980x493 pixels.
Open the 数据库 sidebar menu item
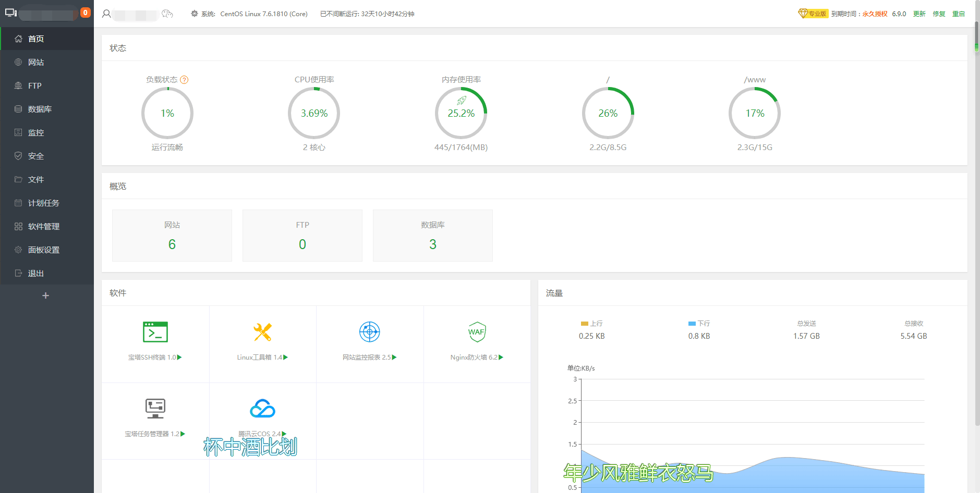[47, 109]
